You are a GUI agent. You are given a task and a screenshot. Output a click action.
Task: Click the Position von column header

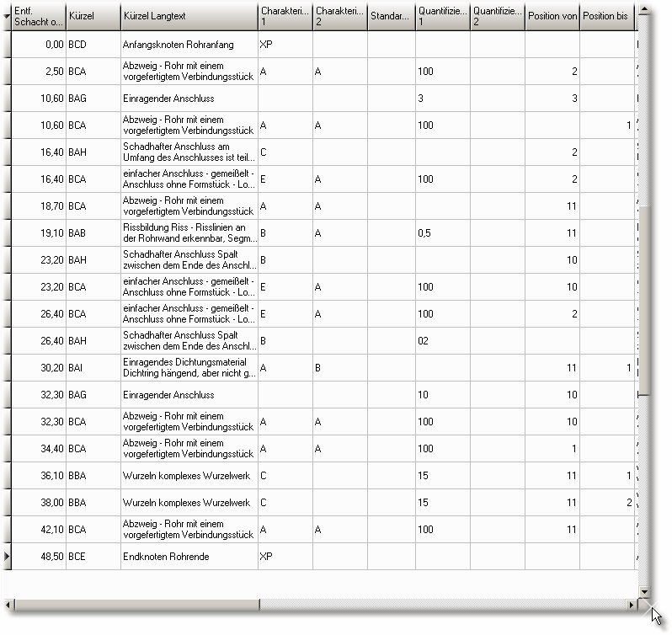552,16
